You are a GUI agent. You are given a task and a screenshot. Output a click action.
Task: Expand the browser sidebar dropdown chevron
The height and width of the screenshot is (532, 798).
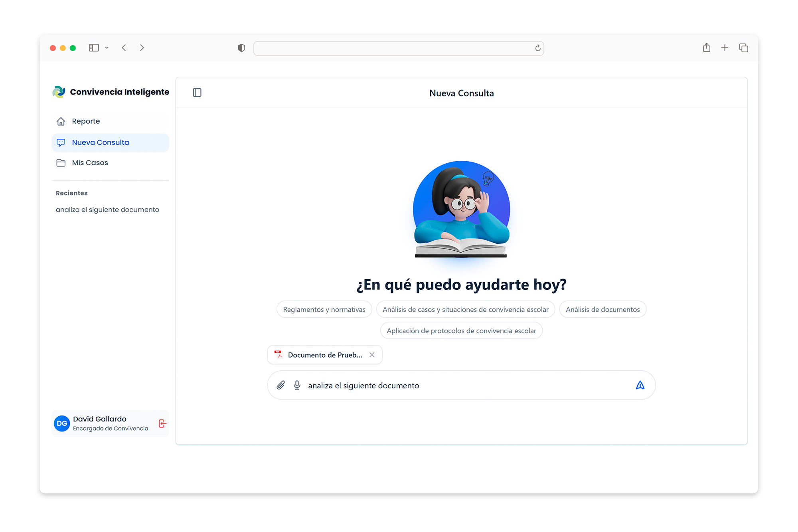point(107,48)
